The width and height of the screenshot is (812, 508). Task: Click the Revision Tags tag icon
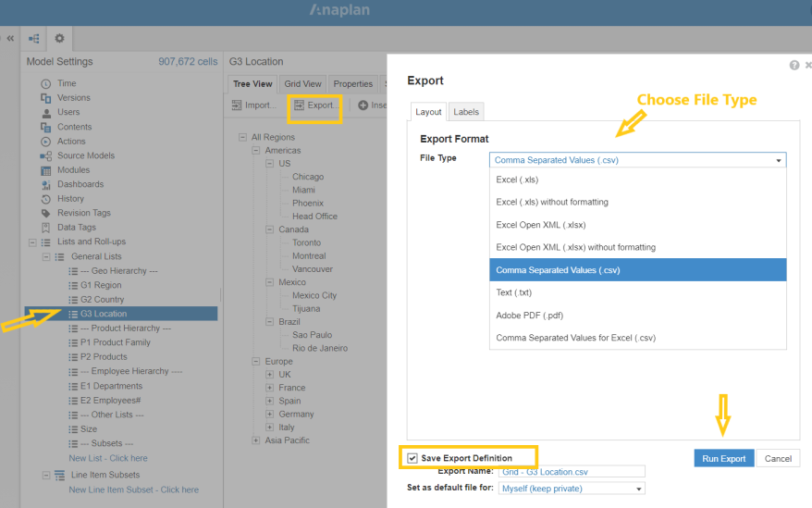[x=46, y=213]
